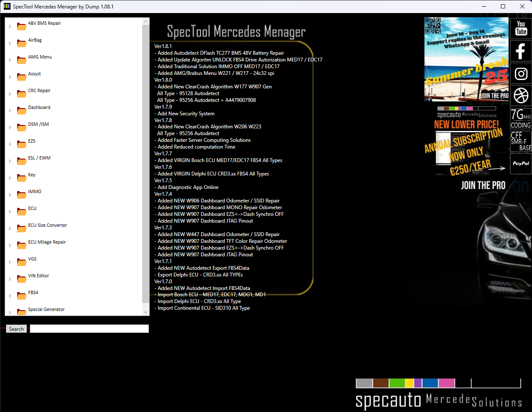Select the IMMO label
This screenshot has height=412, width=532.
(35, 191)
